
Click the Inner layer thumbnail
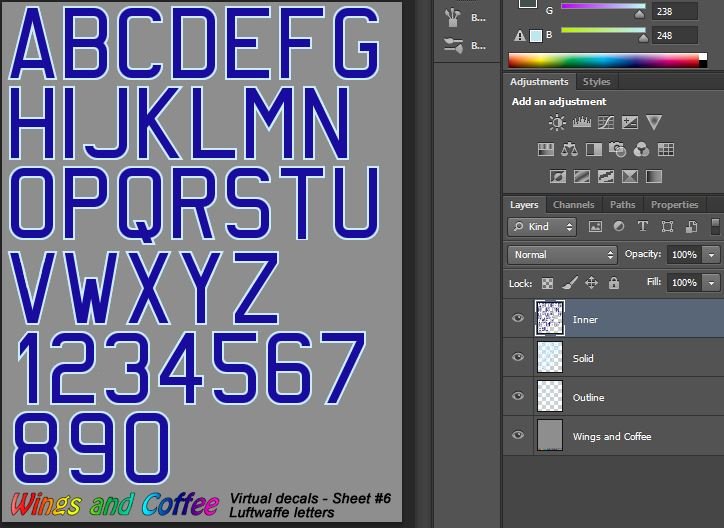point(549,318)
